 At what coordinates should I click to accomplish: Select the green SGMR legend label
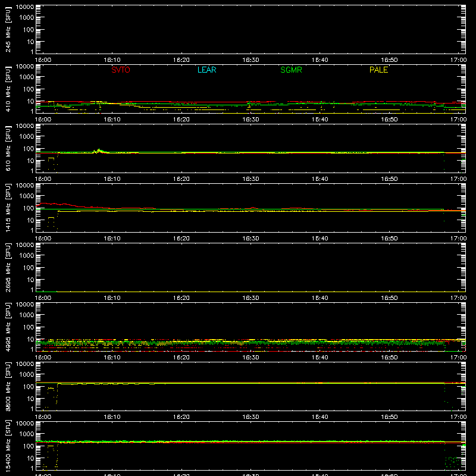tap(291, 70)
